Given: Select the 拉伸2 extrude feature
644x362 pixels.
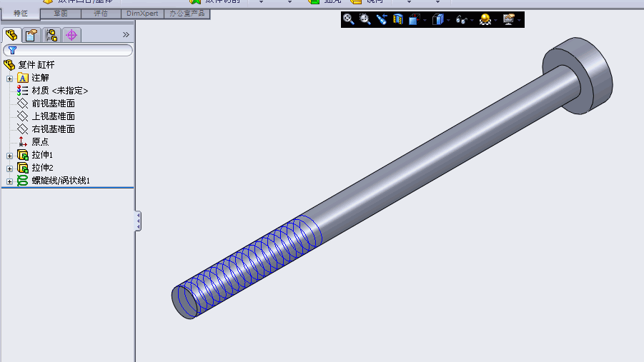Looking at the screenshot, I should tap(42, 168).
